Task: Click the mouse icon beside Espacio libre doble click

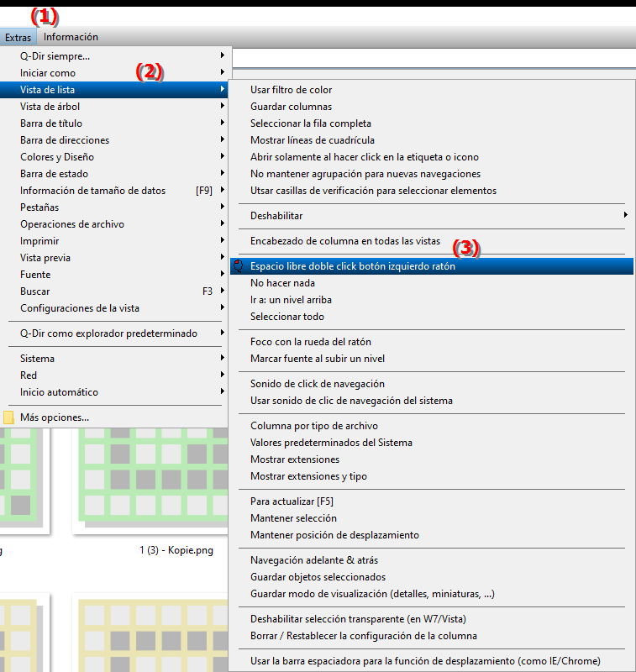Action: coord(239,266)
